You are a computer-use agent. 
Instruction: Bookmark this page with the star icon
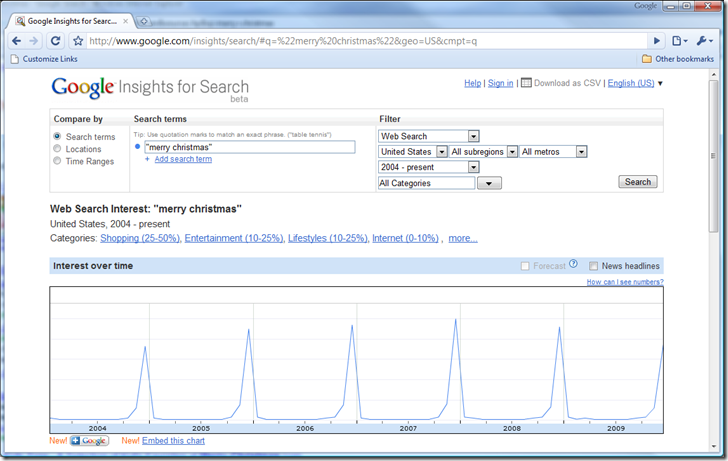(78, 41)
